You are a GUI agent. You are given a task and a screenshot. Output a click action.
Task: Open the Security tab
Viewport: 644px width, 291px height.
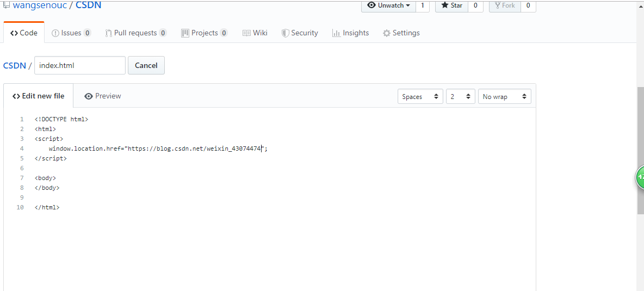(x=300, y=33)
